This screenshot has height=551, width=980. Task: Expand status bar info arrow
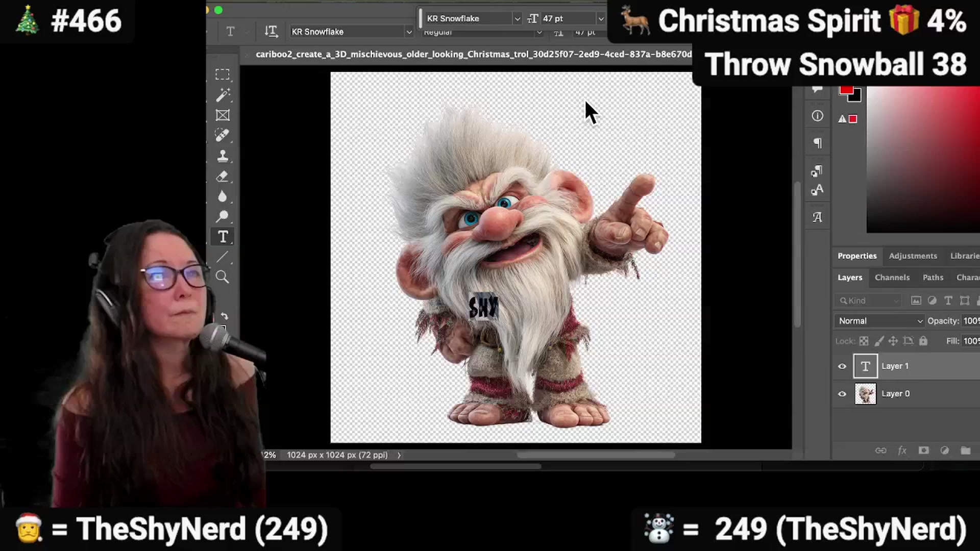(x=399, y=455)
